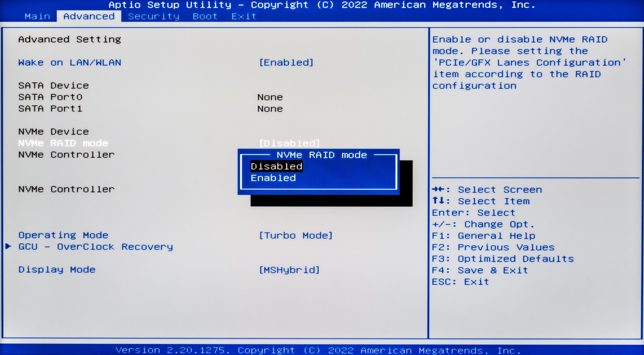Viewport: 644px width, 355px height.
Task: Go to the Exit tab
Action: [244, 16]
